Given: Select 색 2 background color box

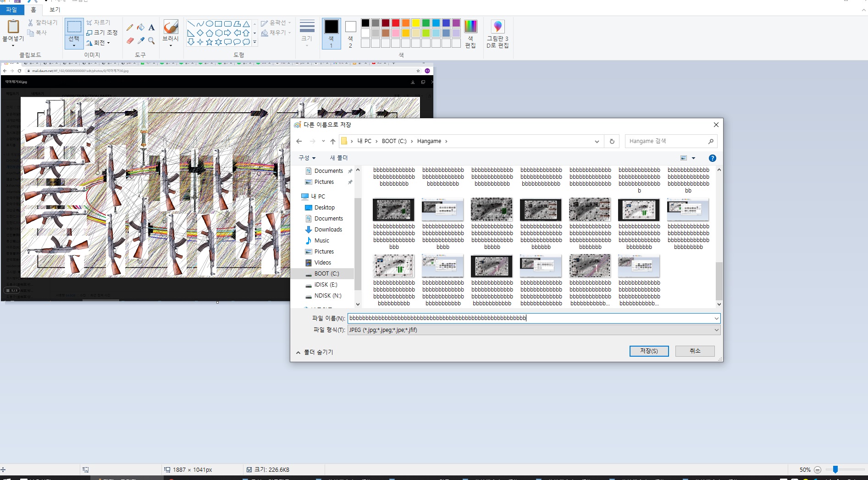Looking at the screenshot, I should (350, 33).
